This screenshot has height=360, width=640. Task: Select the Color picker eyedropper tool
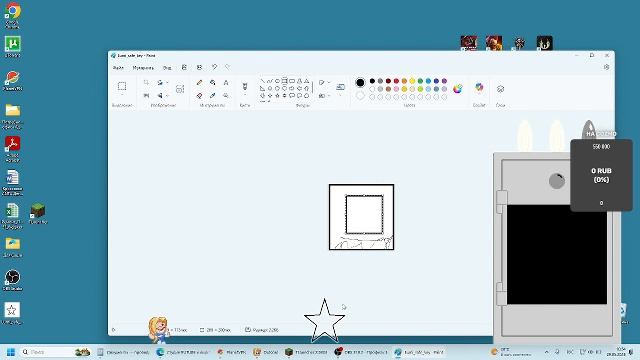[x=213, y=96]
